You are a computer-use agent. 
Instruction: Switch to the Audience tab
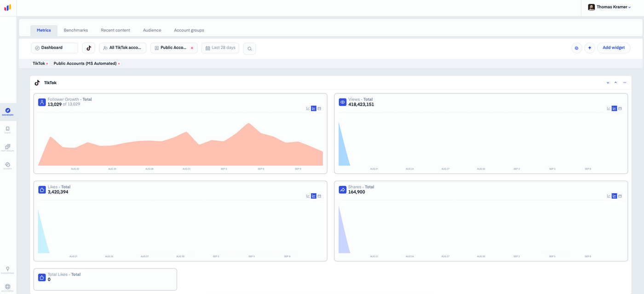point(152,30)
